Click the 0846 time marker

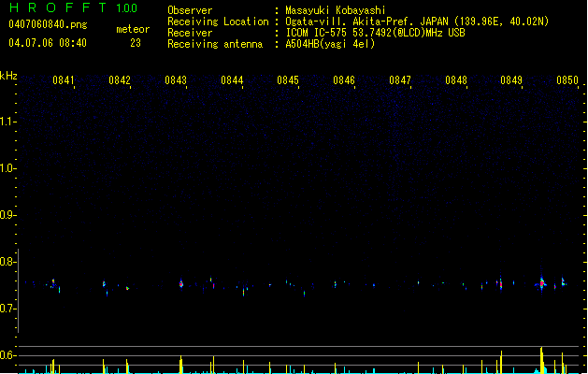(344, 80)
